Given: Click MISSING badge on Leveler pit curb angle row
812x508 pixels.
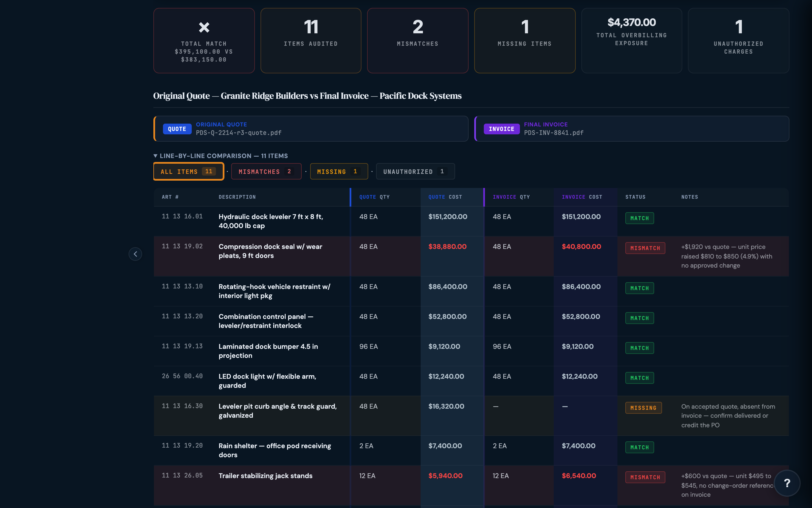Looking at the screenshot, I should [643, 408].
